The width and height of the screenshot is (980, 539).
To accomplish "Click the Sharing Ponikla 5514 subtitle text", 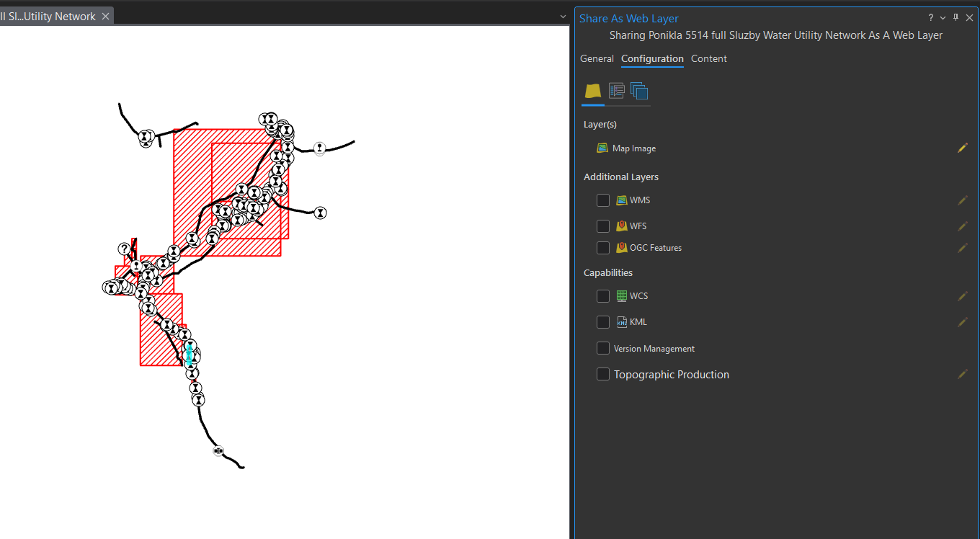I will click(x=776, y=35).
